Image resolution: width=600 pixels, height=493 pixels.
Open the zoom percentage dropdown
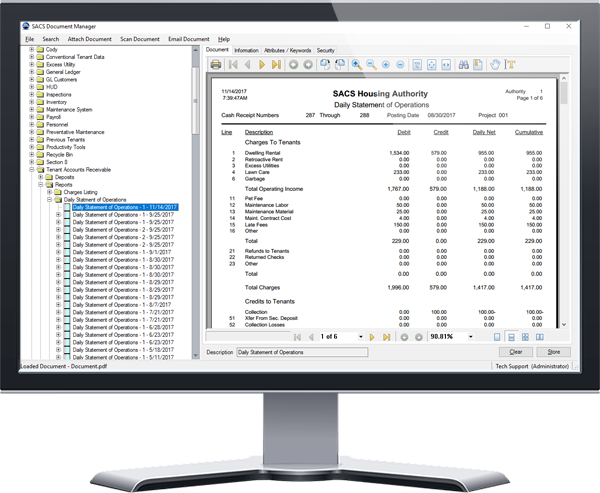tap(474, 337)
